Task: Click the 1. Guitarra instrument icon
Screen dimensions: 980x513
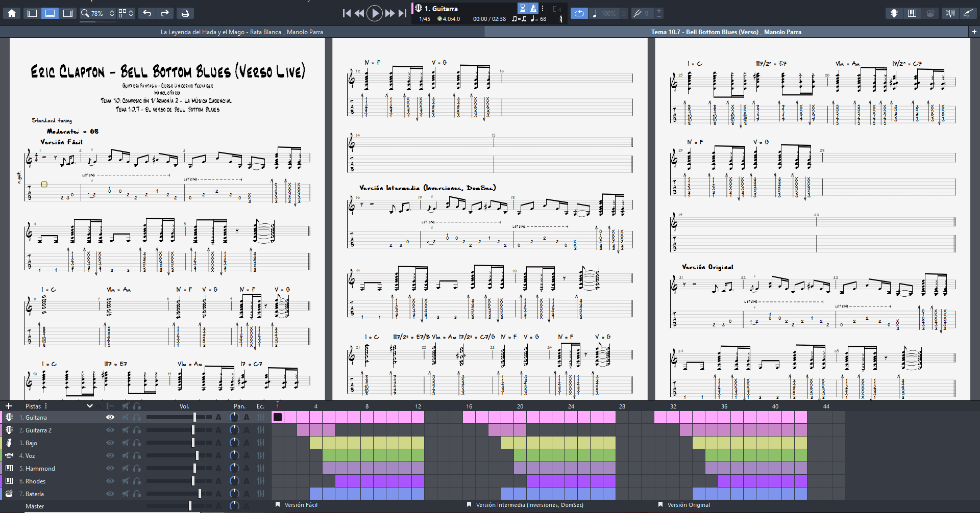Action: 9,417
